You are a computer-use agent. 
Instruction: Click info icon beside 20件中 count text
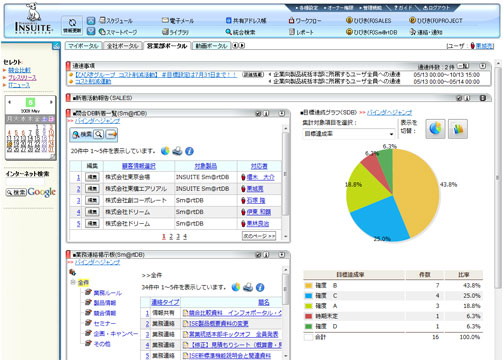pos(189,151)
